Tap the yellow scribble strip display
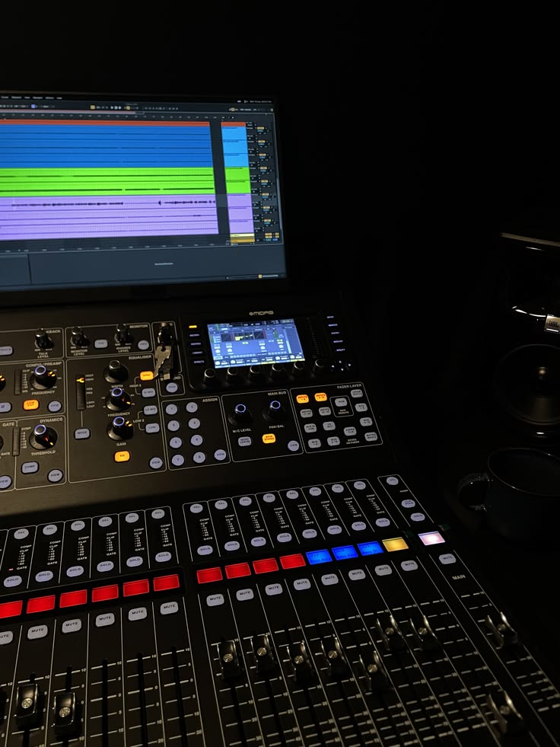This screenshot has height=747, width=560. (395, 544)
